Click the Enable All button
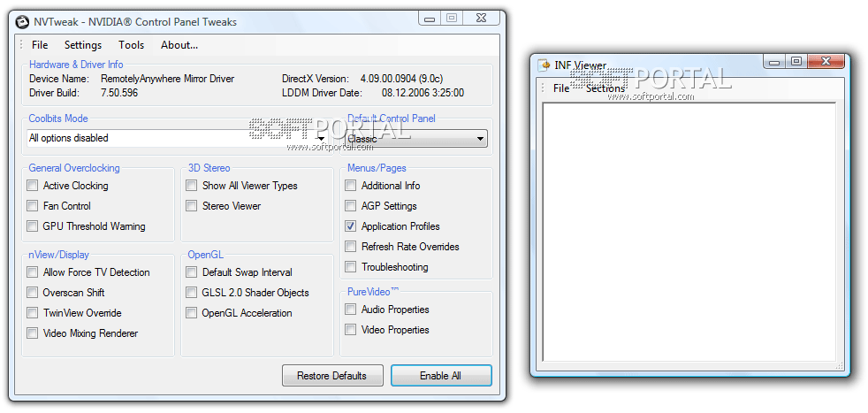 [441, 375]
